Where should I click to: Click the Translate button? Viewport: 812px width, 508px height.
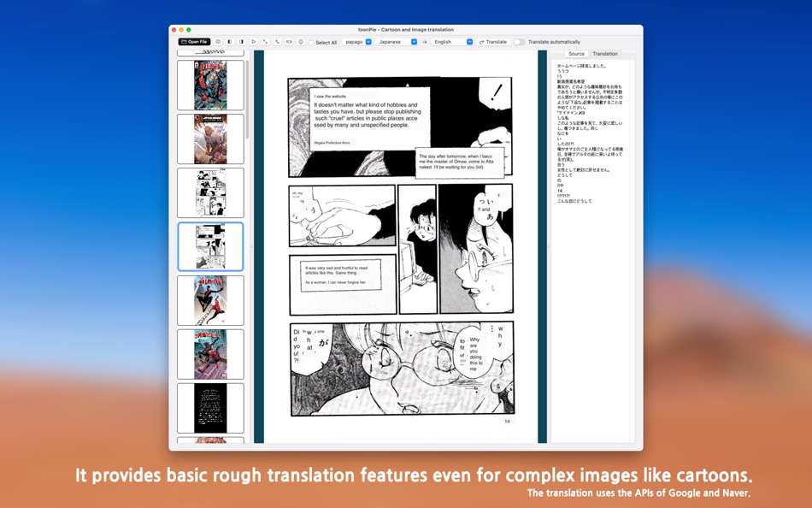[x=493, y=42]
